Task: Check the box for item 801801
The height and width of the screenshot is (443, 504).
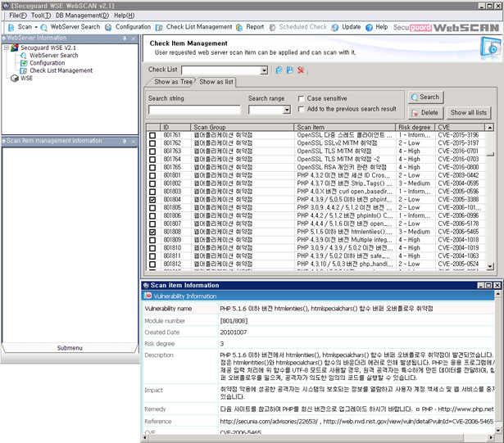Action: 152,176
